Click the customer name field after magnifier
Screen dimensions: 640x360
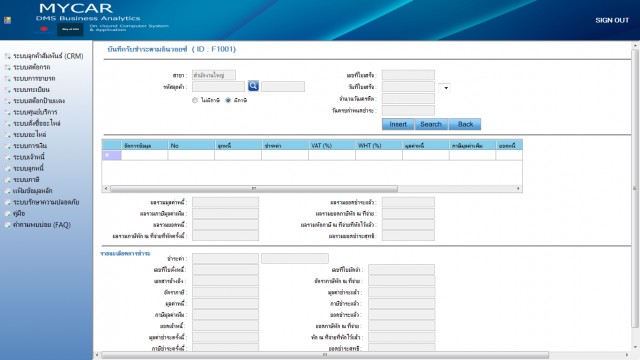point(283,86)
